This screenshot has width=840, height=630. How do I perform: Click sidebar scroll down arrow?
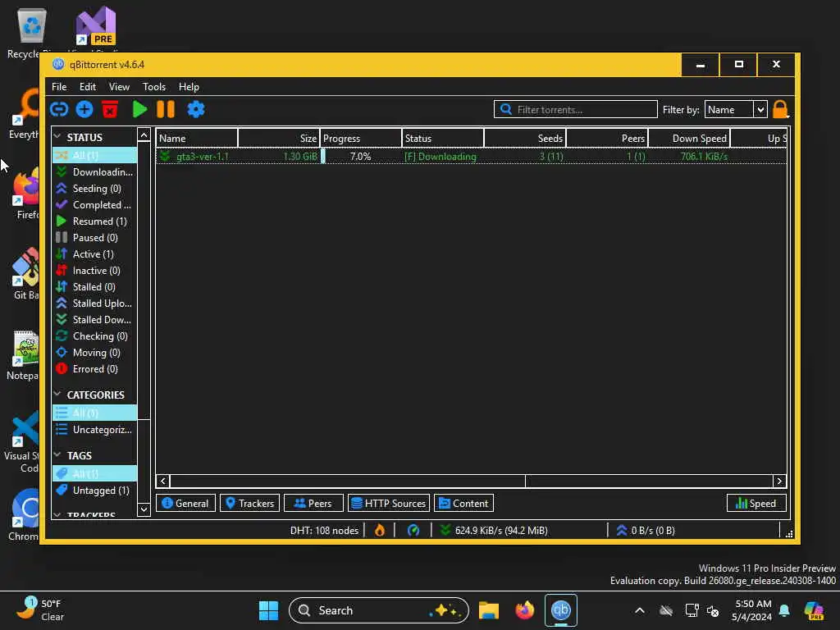(x=144, y=509)
